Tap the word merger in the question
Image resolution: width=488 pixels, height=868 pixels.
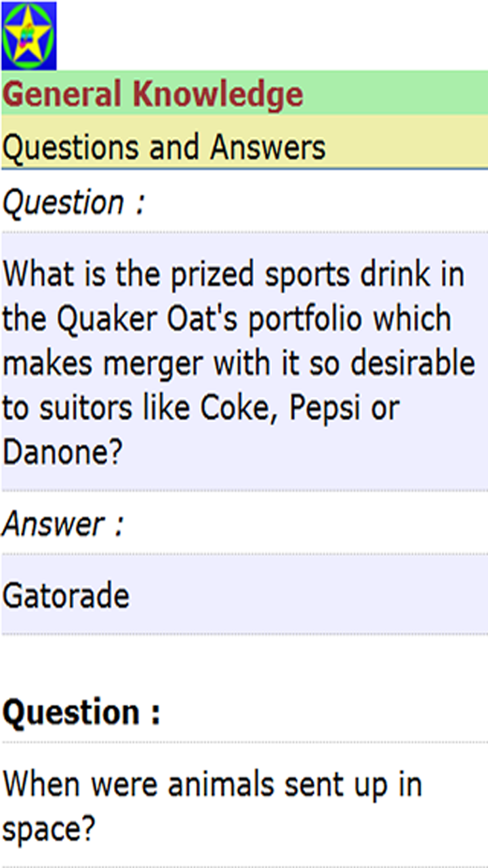click(152, 363)
